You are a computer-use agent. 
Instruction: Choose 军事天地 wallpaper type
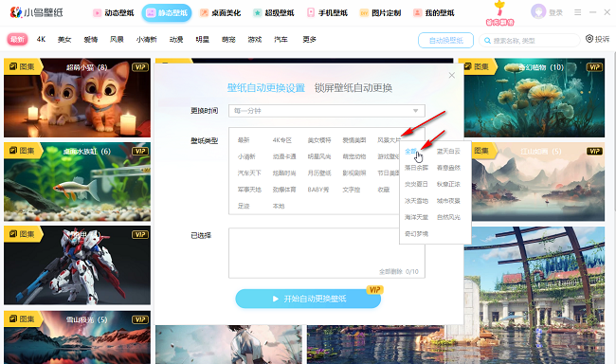249,190
